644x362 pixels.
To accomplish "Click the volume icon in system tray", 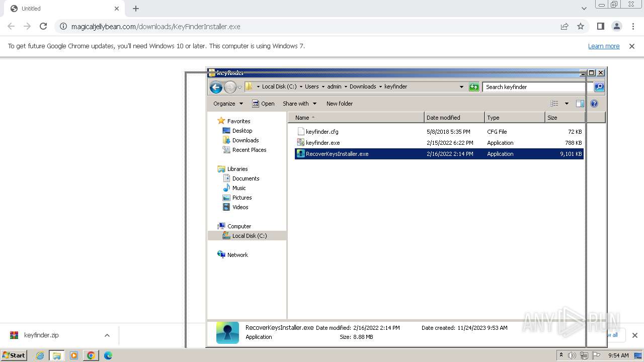I will 572,355.
